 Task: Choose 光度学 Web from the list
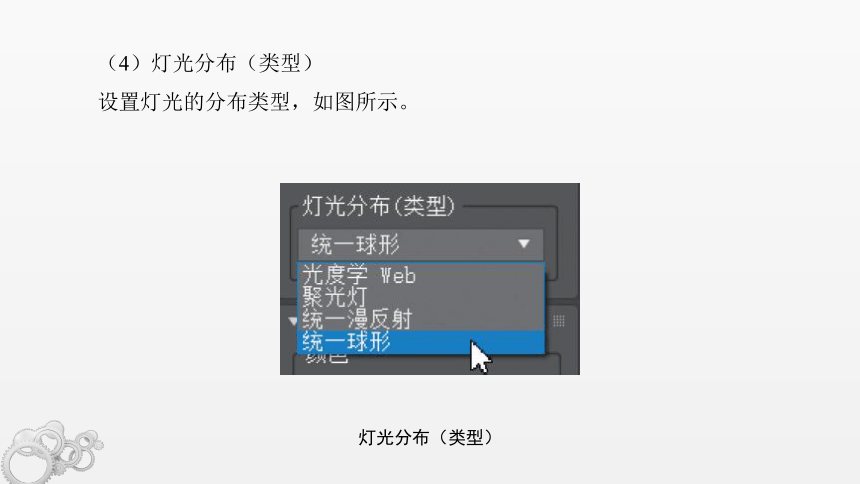[x=359, y=275]
